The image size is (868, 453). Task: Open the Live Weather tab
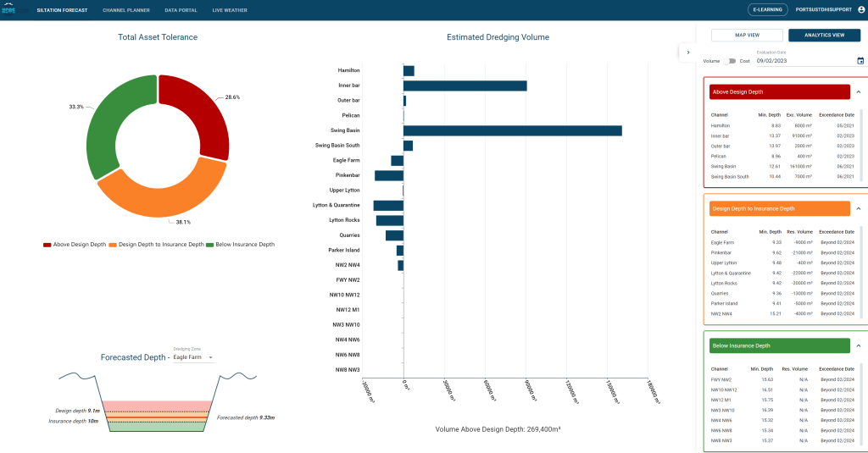pos(230,10)
